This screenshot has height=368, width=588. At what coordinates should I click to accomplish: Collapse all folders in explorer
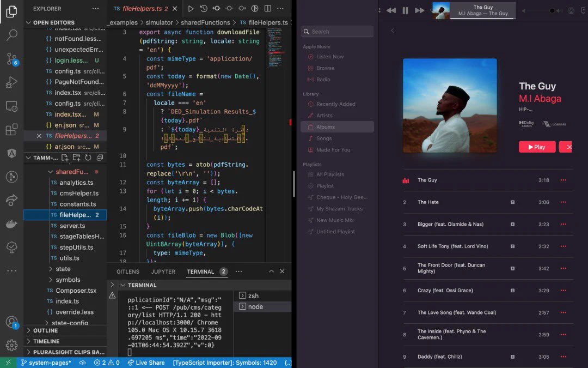[x=100, y=158]
